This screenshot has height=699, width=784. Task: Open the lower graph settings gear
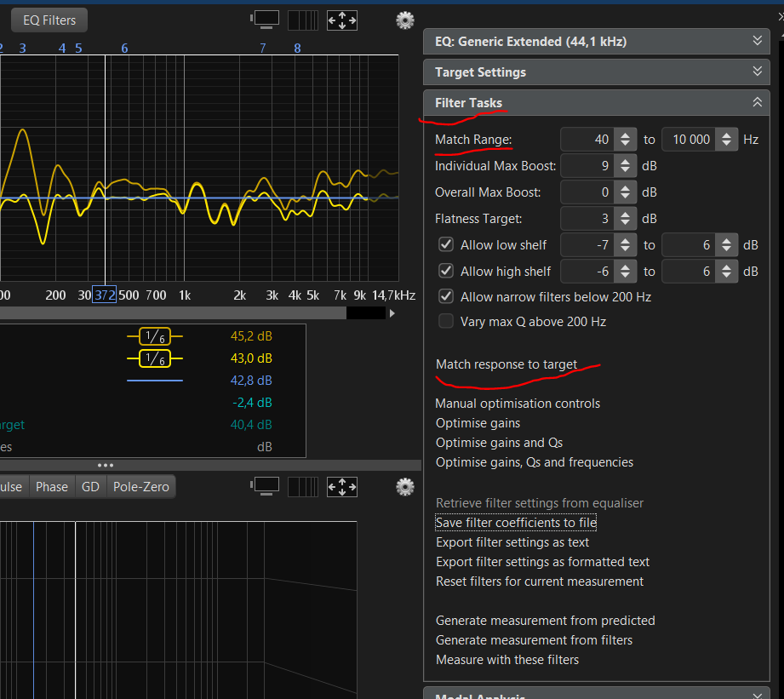[x=405, y=486]
